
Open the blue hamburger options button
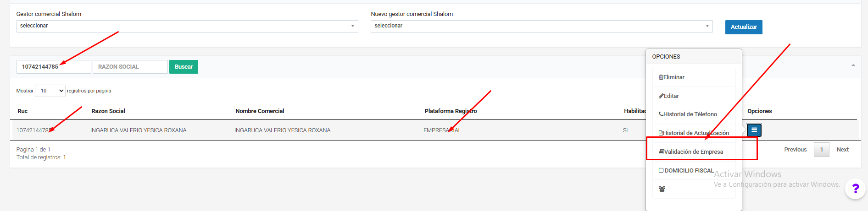pos(754,130)
